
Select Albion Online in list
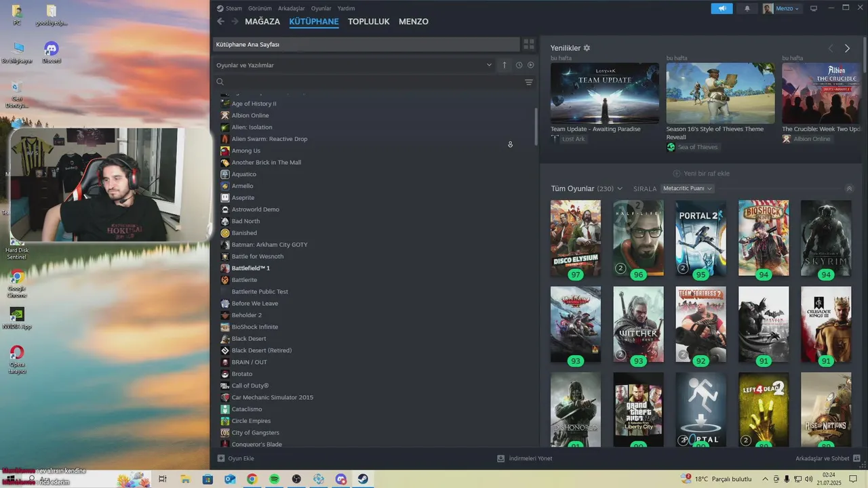[250, 115]
